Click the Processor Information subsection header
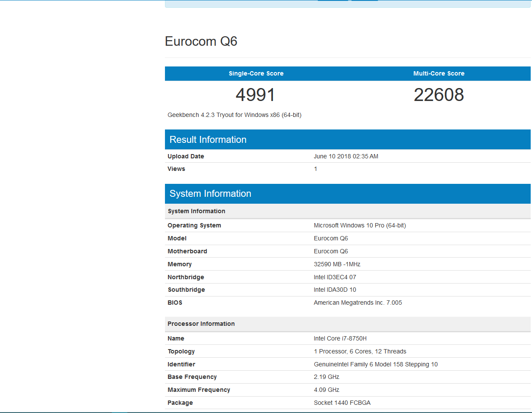This screenshot has height=413, width=532. (x=200, y=324)
